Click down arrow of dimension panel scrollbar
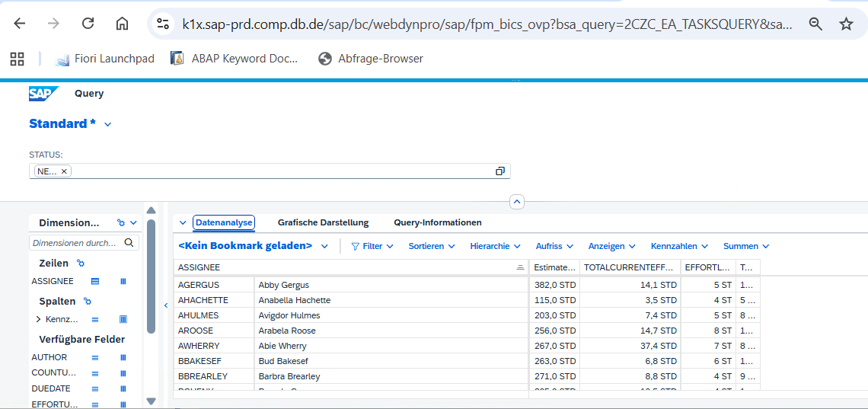The width and height of the screenshot is (868, 409). pos(151,401)
